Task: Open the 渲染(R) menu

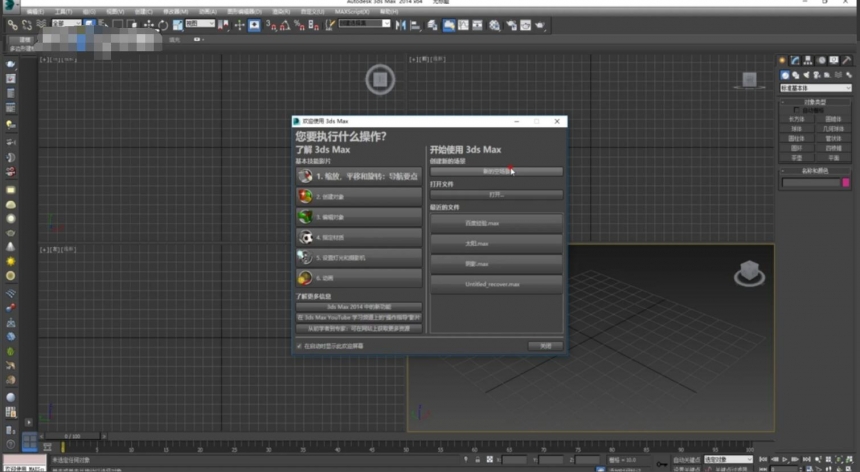Action: [281, 12]
